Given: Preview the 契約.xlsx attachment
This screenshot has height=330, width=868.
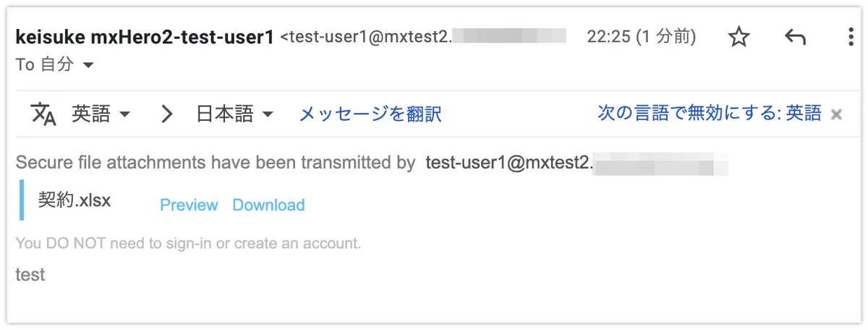Looking at the screenshot, I should 189,206.
